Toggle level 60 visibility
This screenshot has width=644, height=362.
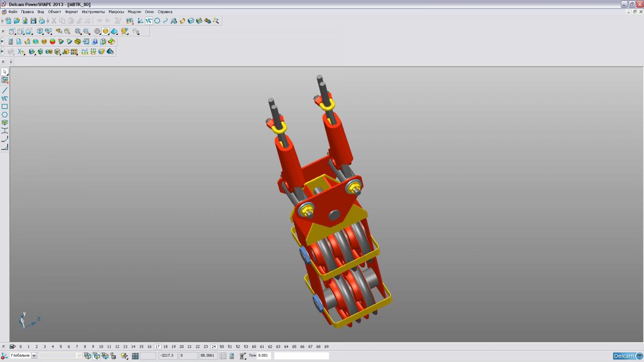pyautogui.click(x=254, y=346)
